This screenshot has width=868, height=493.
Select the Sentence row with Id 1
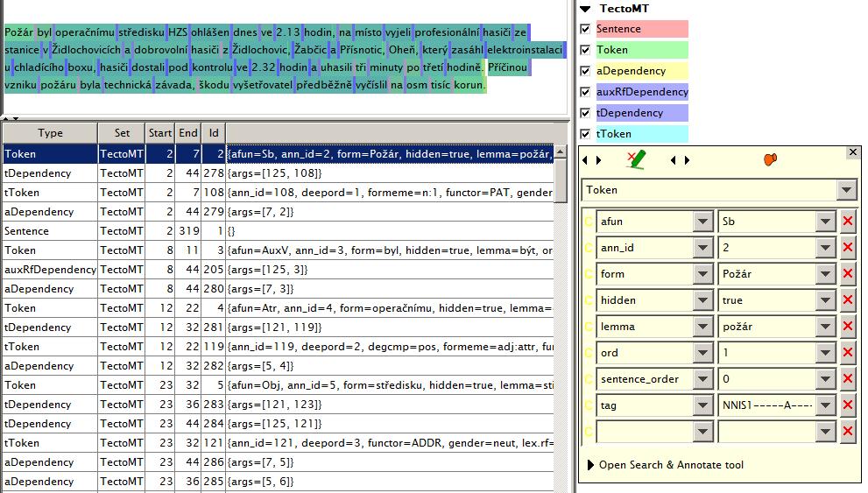(x=278, y=230)
